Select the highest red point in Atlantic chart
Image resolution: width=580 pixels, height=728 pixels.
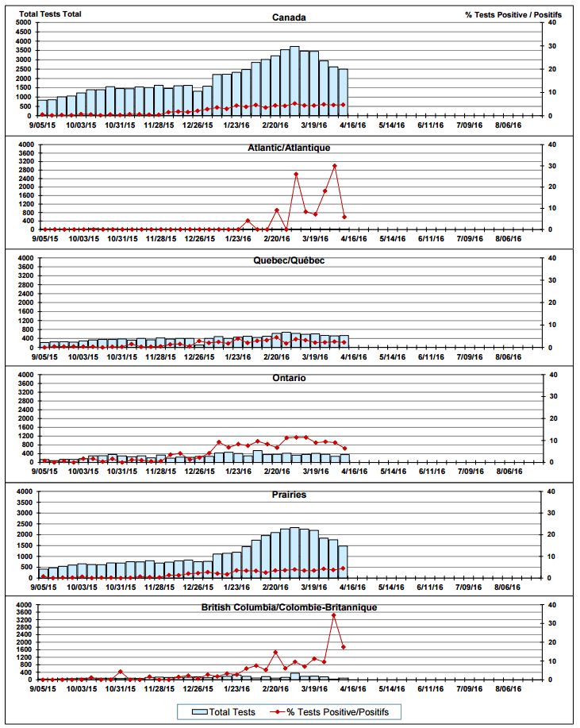pyautogui.click(x=334, y=166)
